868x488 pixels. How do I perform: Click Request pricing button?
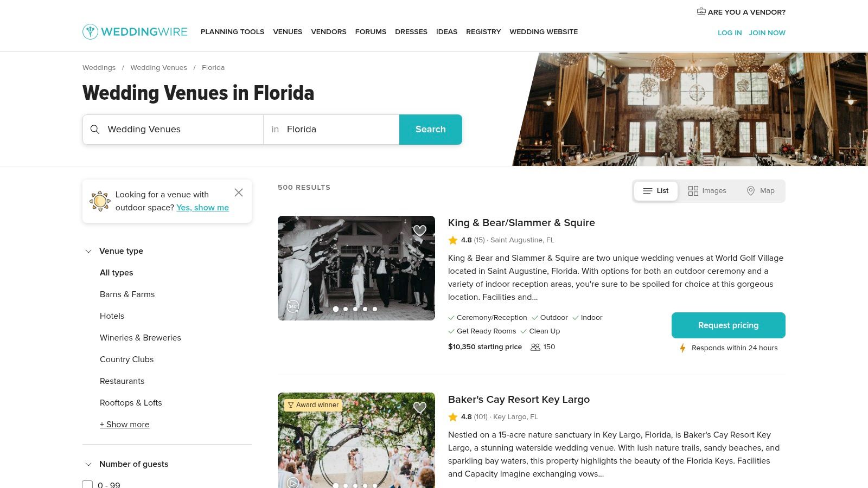(x=729, y=325)
